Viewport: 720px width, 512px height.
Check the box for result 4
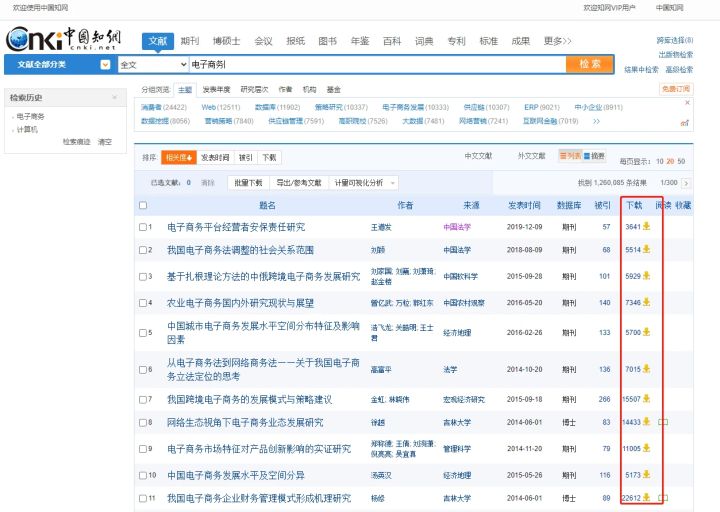pyautogui.click(x=143, y=303)
